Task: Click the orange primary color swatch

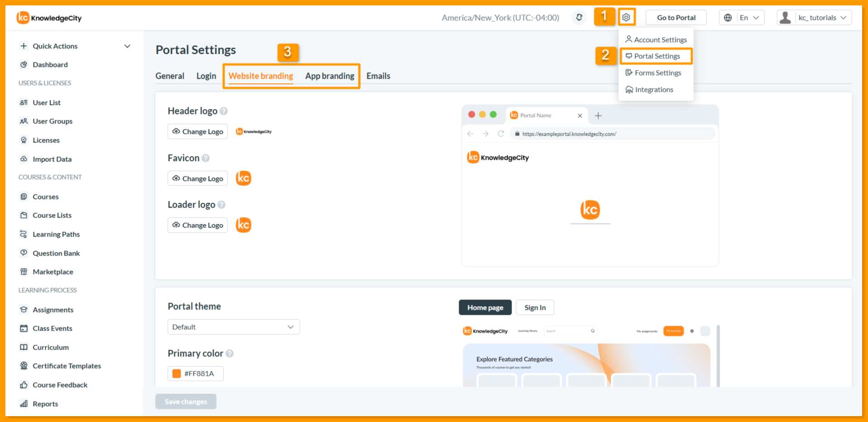Action: click(177, 374)
